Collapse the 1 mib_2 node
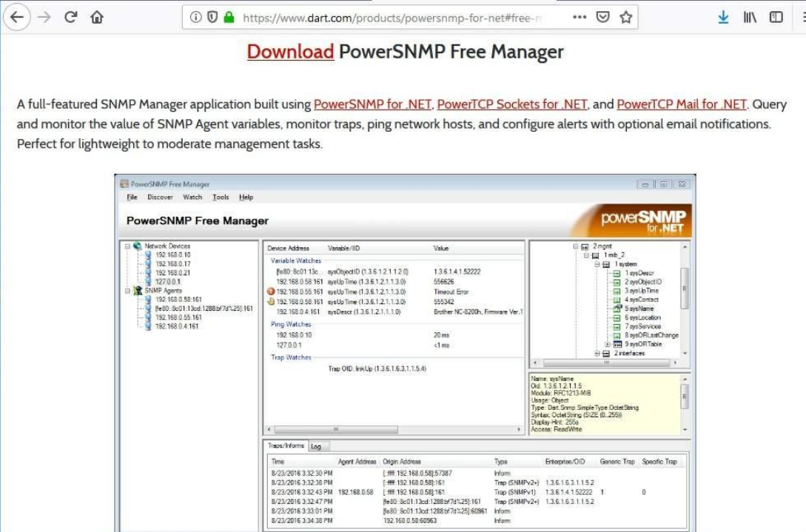 click(586, 255)
